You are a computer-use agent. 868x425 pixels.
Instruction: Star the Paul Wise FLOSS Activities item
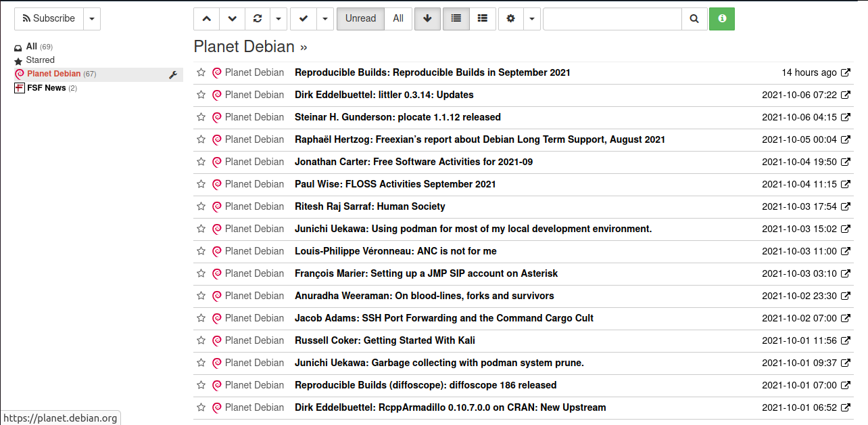pos(201,184)
